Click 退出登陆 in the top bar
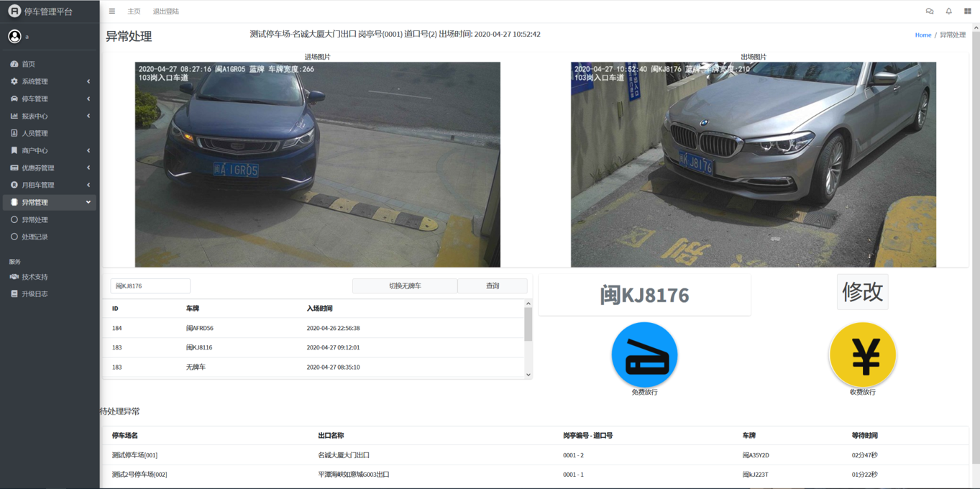 (x=166, y=12)
